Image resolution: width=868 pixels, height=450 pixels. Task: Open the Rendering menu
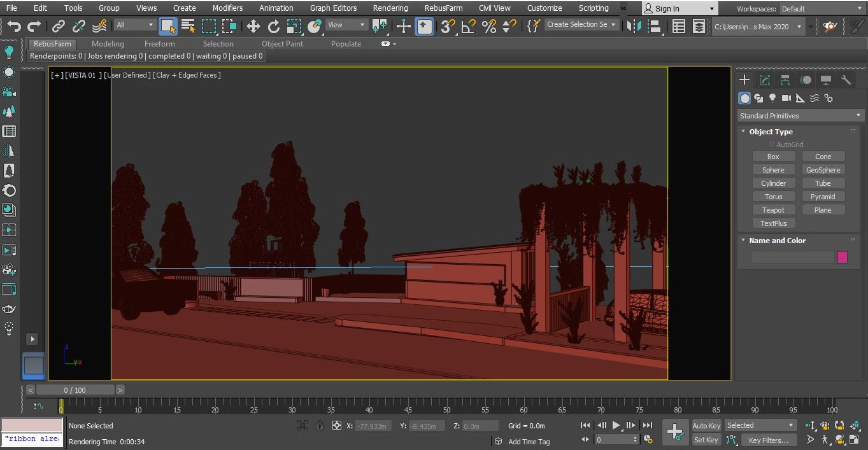coord(390,8)
